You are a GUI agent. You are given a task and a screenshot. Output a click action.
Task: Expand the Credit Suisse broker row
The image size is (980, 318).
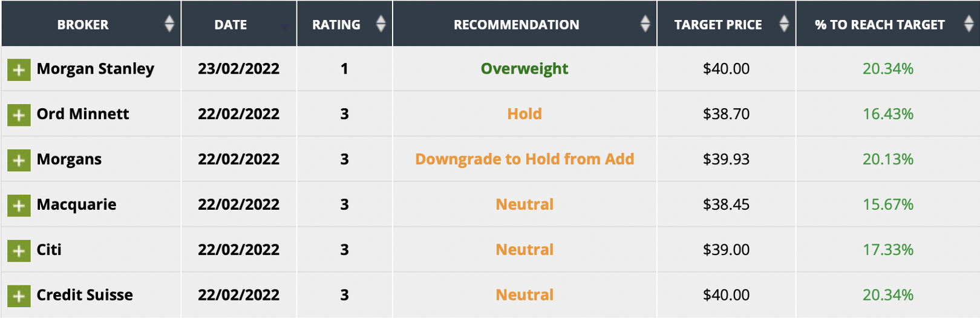coord(19,296)
